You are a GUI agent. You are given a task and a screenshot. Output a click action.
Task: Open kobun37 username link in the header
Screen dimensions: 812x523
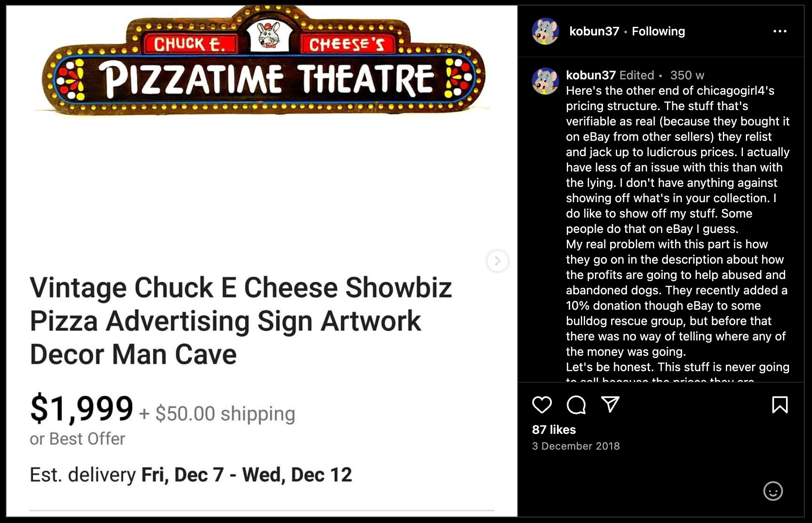pos(594,31)
